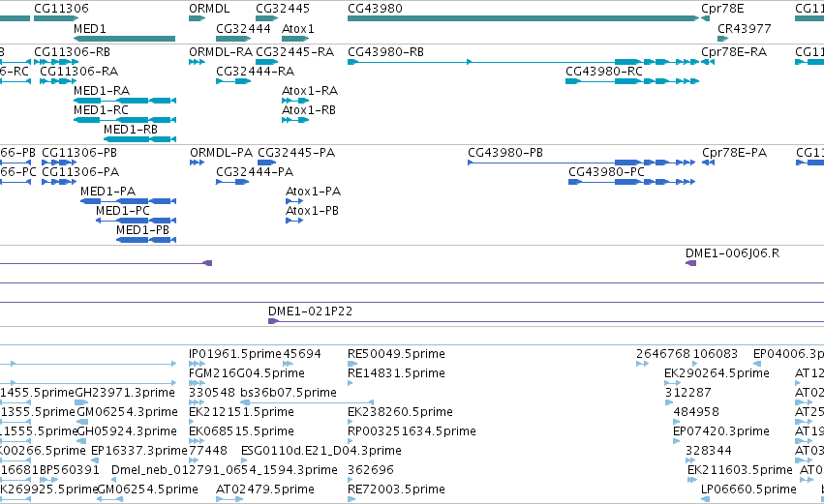Select EST GH05924.3prime

[x=82, y=441]
